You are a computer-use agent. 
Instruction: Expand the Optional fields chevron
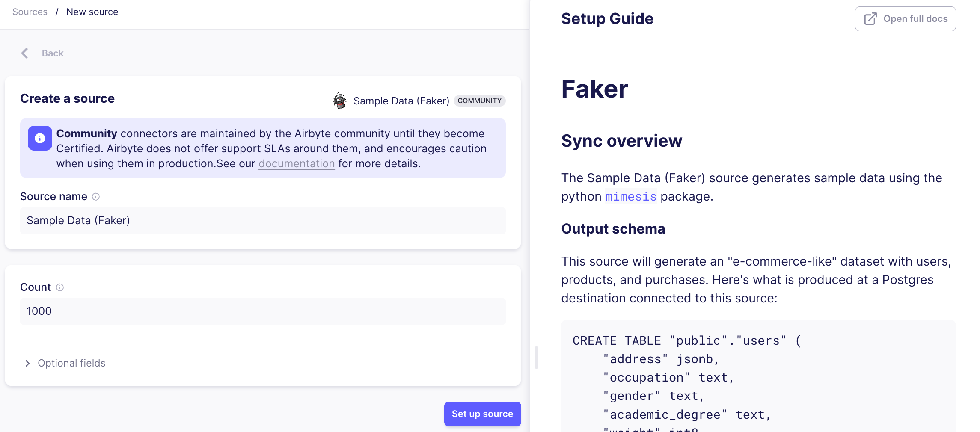tap(27, 363)
